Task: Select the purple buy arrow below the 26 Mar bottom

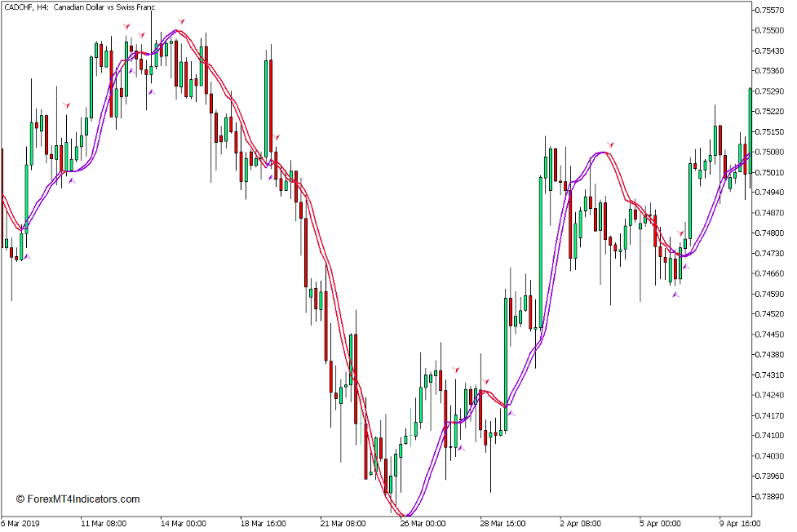Action: (x=462, y=448)
